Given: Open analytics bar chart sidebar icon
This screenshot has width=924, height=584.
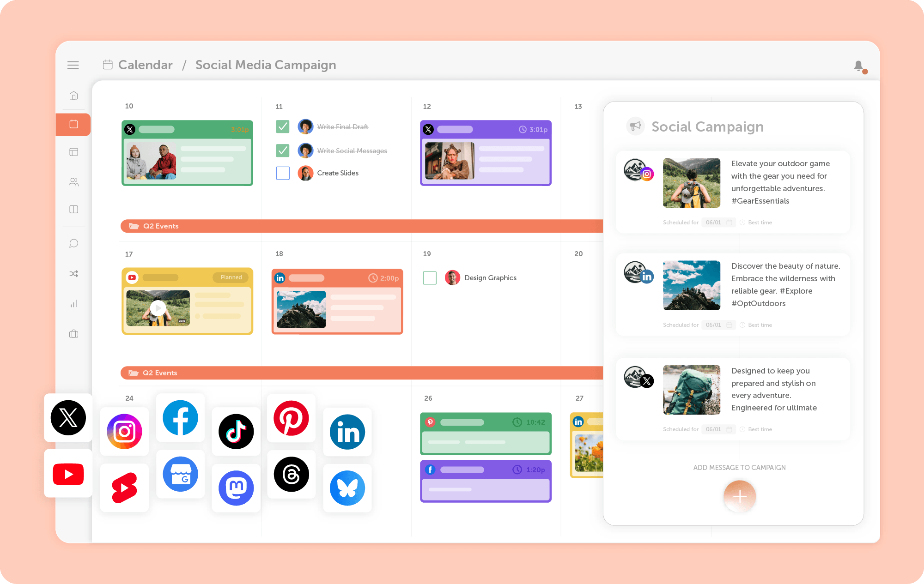Looking at the screenshot, I should click(x=73, y=303).
